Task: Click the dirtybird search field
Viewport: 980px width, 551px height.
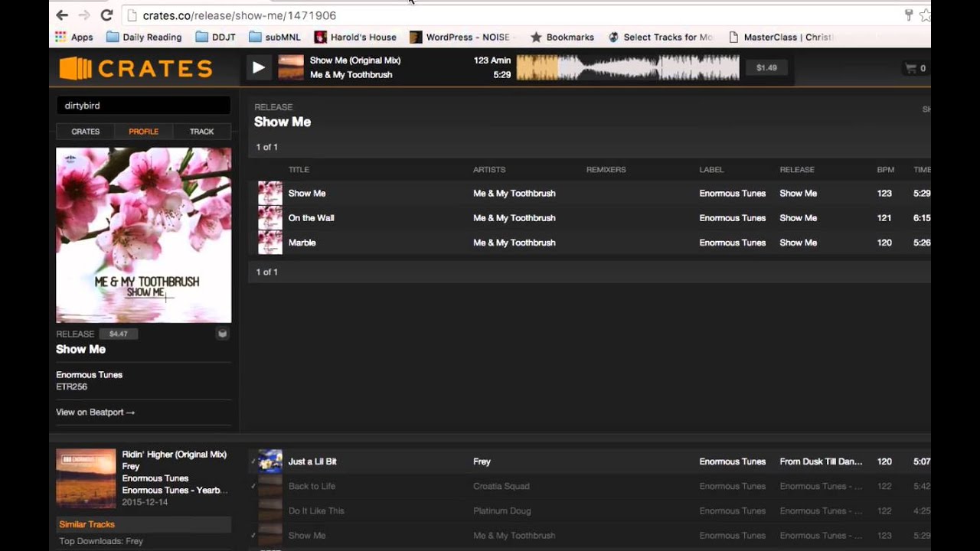Action: [143, 106]
